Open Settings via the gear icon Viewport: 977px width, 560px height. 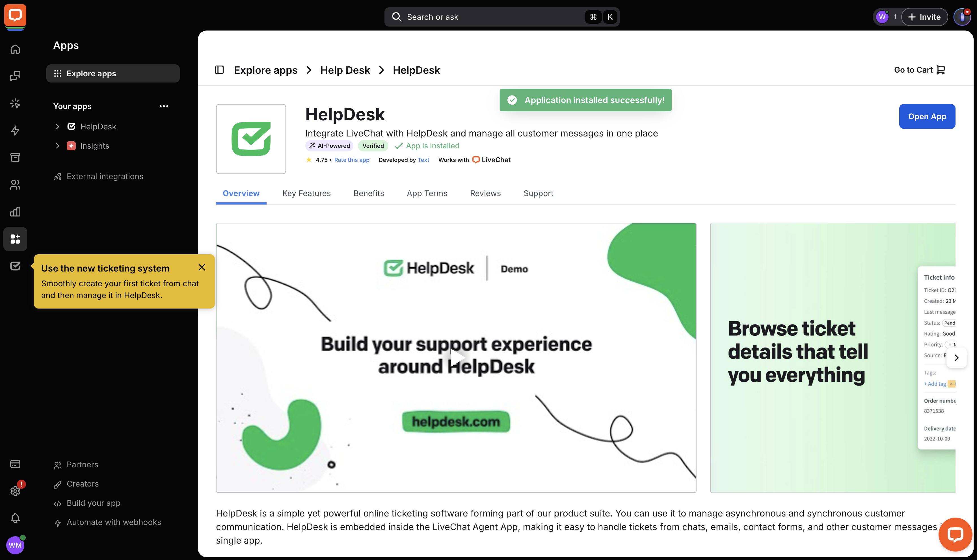click(x=15, y=490)
